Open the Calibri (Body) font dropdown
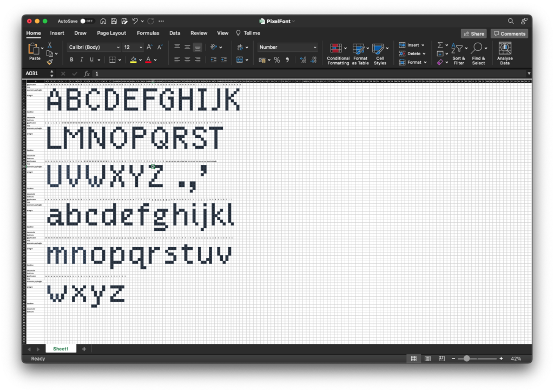Viewport: 554px width, 392px height. click(93, 47)
